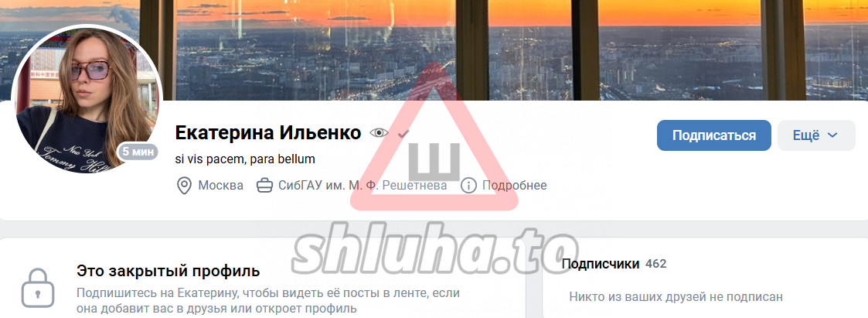Click the Москва city link
Image resolution: width=868 pixels, height=318 pixels.
(220, 186)
